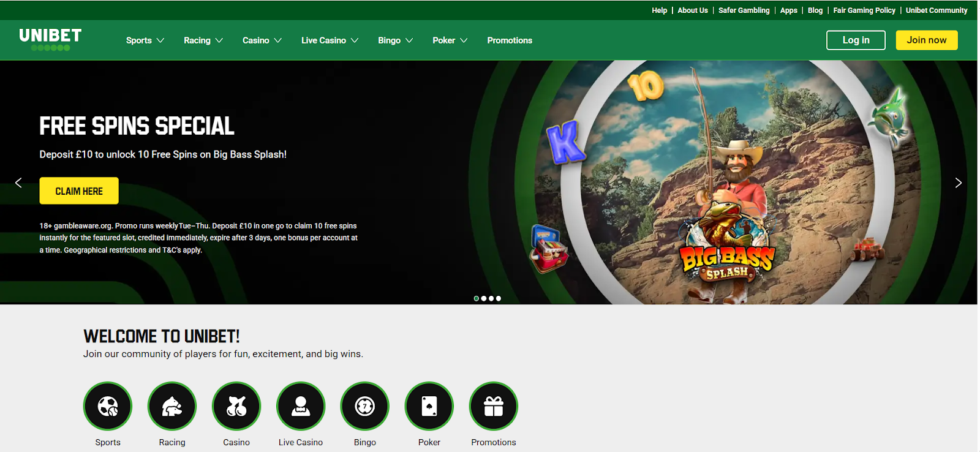Viewport: 980px width, 452px height.
Task: Click the CLAIM HERE button
Action: click(x=79, y=191)
